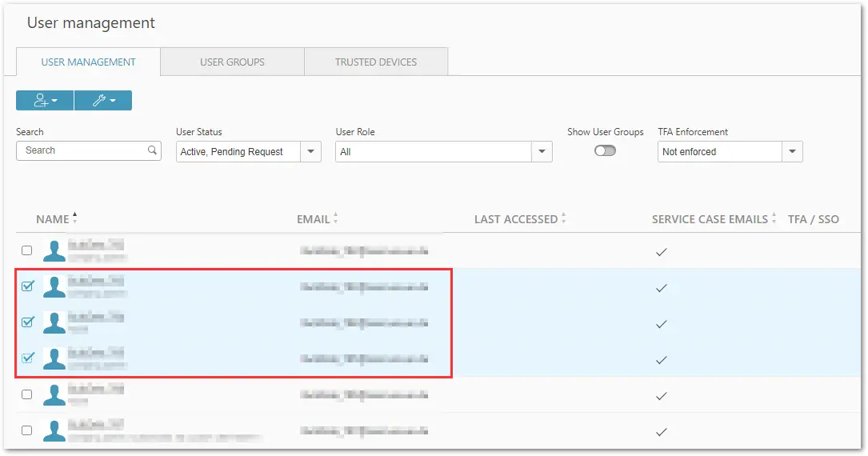Click the last row's user avatar icon

54,430
